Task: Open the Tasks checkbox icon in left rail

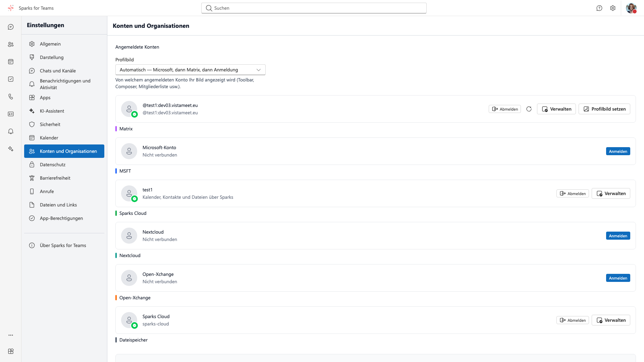Action: (11, 79)
